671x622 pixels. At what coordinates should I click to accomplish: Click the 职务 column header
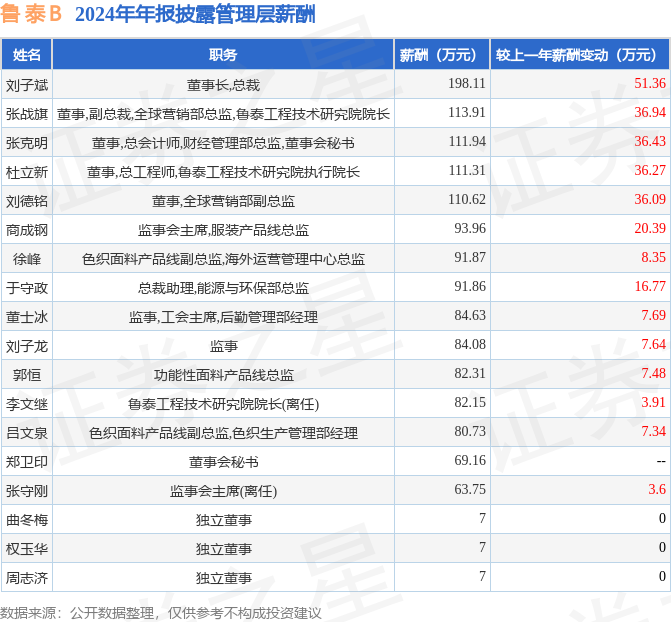click(x=223, y=55)
